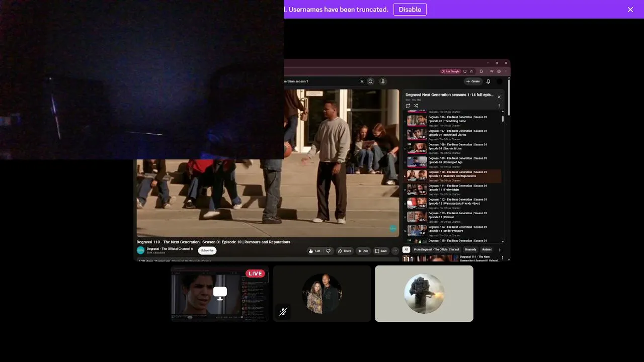
Task: Close the Degrassi playlist panel
Action: [x=499, y=97]
